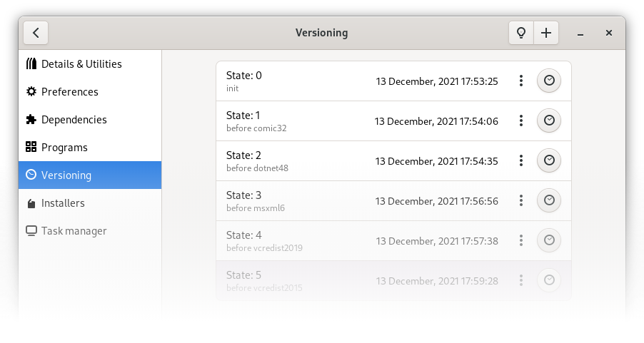Screen dimensions: 644x343
Task: Restore State 0 with its clock icon
Action: [549, 81]
